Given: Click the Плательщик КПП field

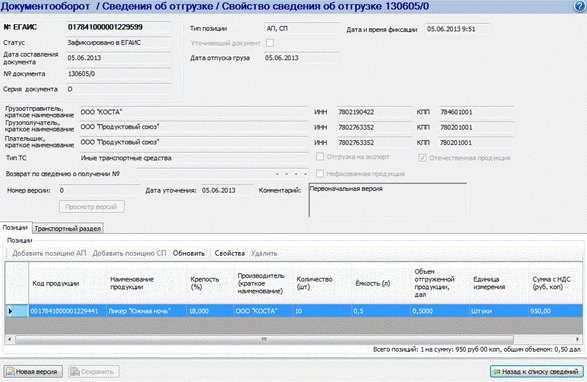Looking at the screenshot, I should (x=476, y=142).
